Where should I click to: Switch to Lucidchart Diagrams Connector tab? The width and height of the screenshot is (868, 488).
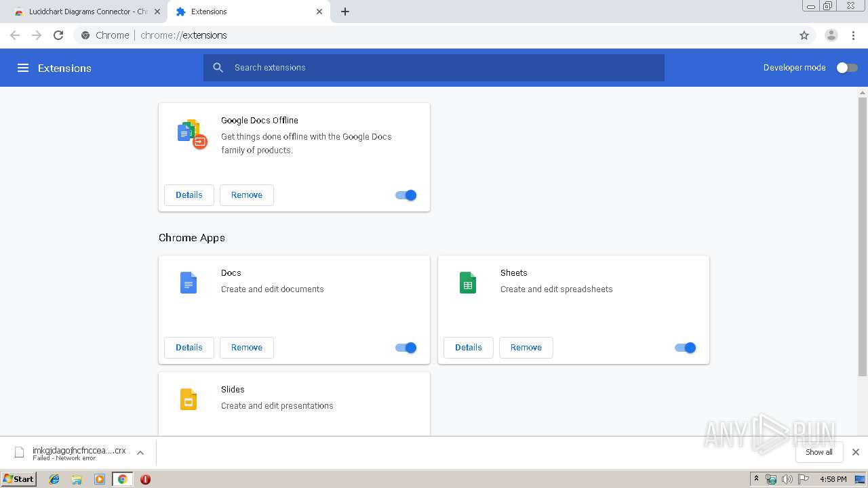(87, 12)
